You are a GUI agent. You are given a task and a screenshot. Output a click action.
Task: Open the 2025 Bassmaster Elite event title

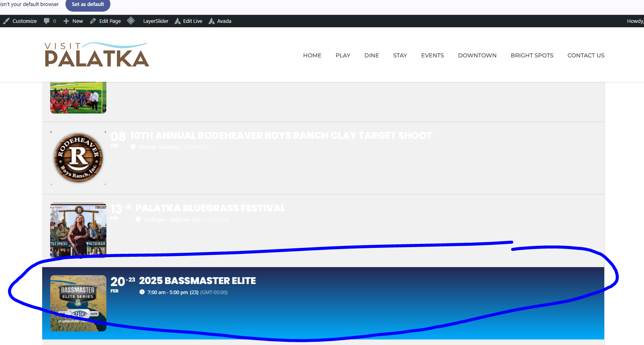(198, 281)
